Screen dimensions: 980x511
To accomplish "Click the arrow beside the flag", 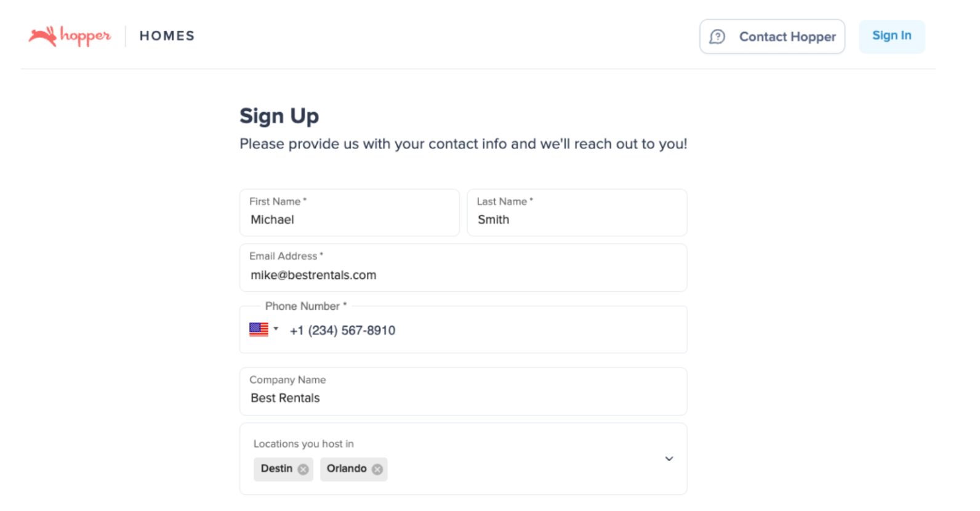I will pyautogui.click(x=277, y=329).
